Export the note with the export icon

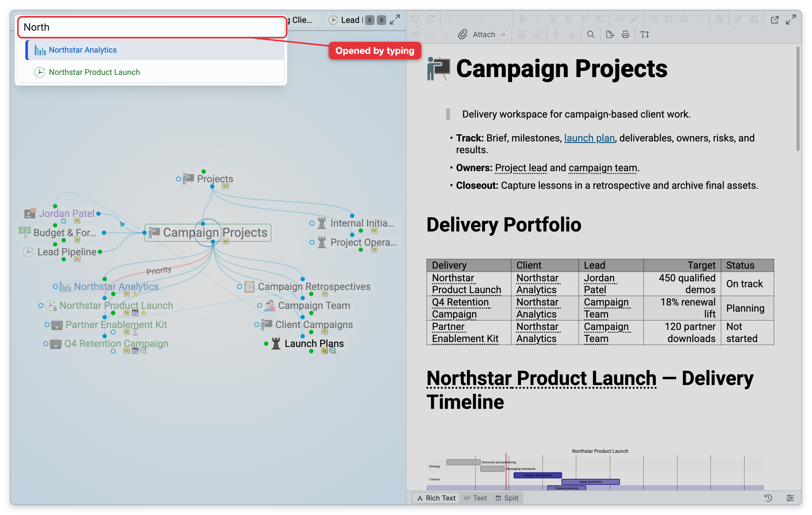point(609,34)
